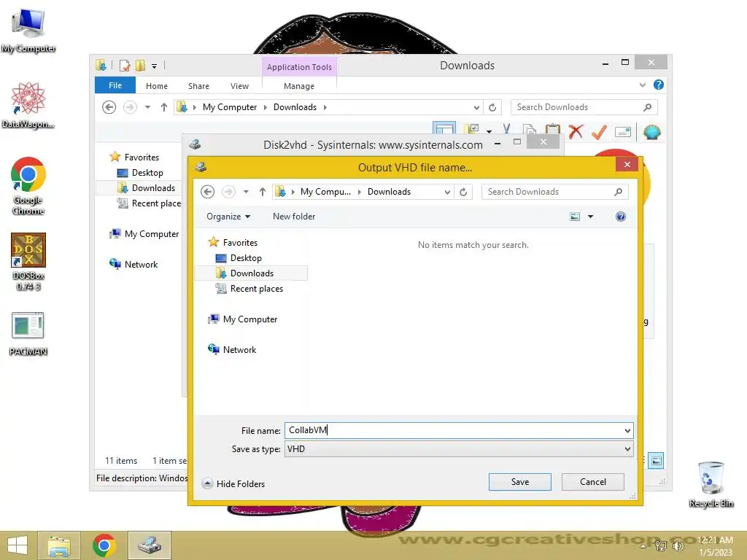Screen dimensions: 747x560
Task: Open DataWagon desktop shortcut
Action: [x=28, y=105]
